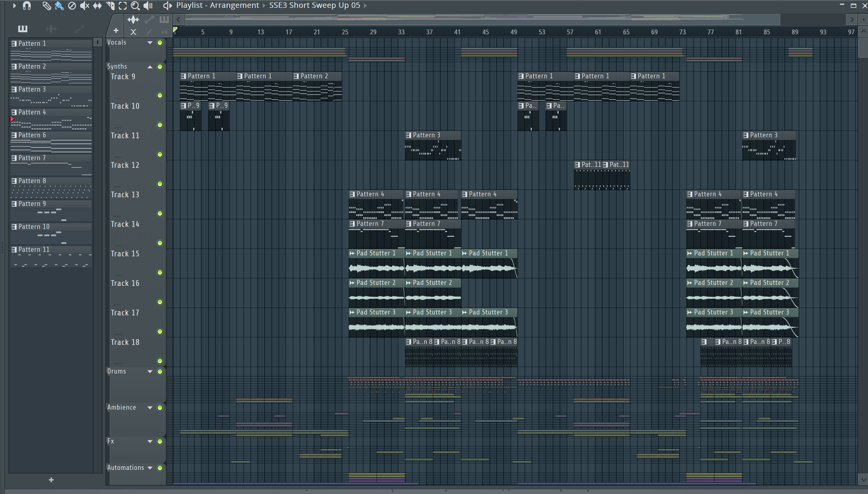The width and height of the screenshot is (868, 494).
Task: Click the timeline overview minimap scrollbar
Action: 482,19
